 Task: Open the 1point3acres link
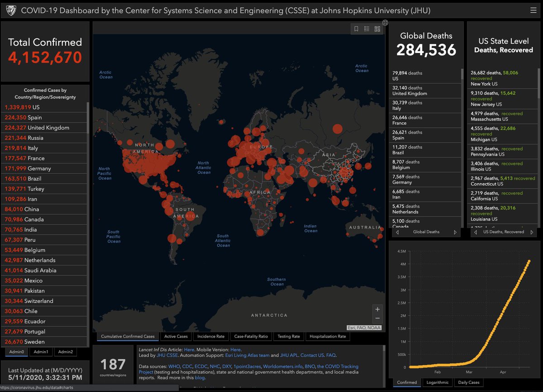pos(247,366)
